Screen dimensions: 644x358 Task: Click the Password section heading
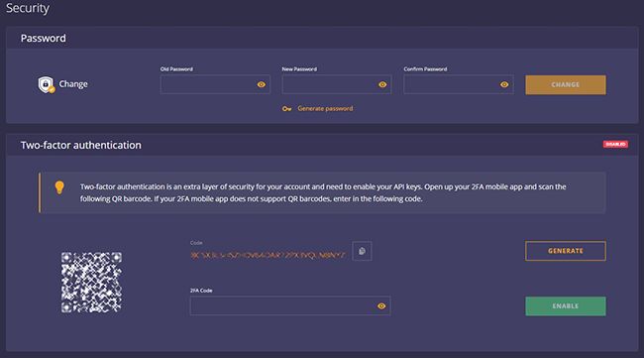point(44,39)
